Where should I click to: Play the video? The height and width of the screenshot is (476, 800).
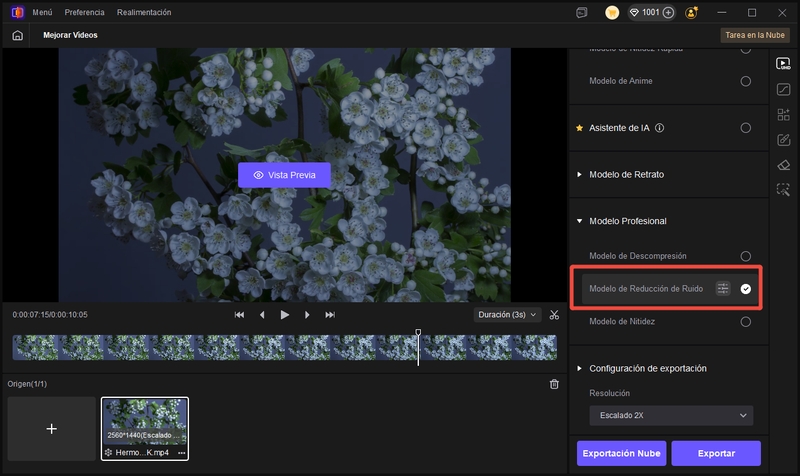pyautogui.click(x=285, y=315)
